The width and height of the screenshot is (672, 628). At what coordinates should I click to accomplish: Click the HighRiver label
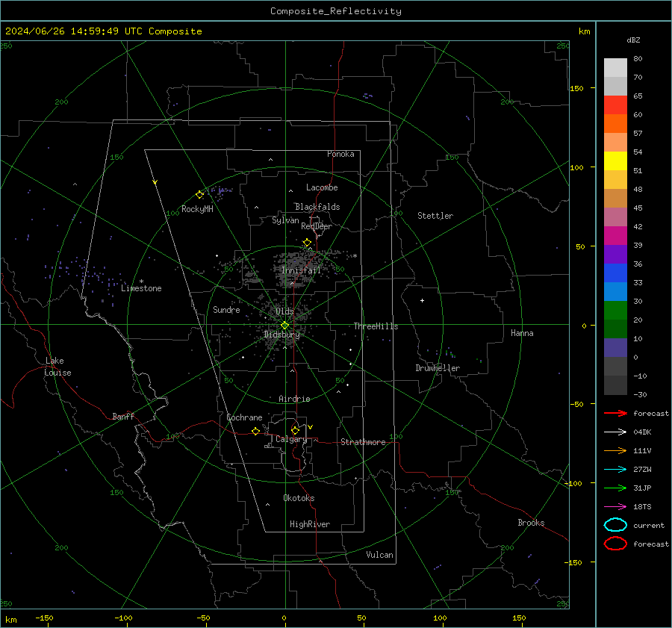pos(310,524)
